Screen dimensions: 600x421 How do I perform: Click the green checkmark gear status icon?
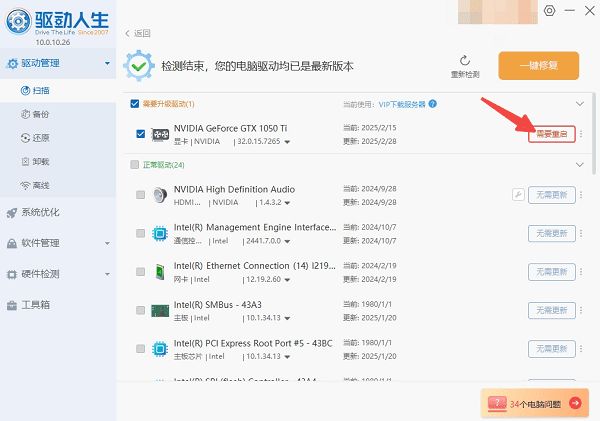pos(139,66)
